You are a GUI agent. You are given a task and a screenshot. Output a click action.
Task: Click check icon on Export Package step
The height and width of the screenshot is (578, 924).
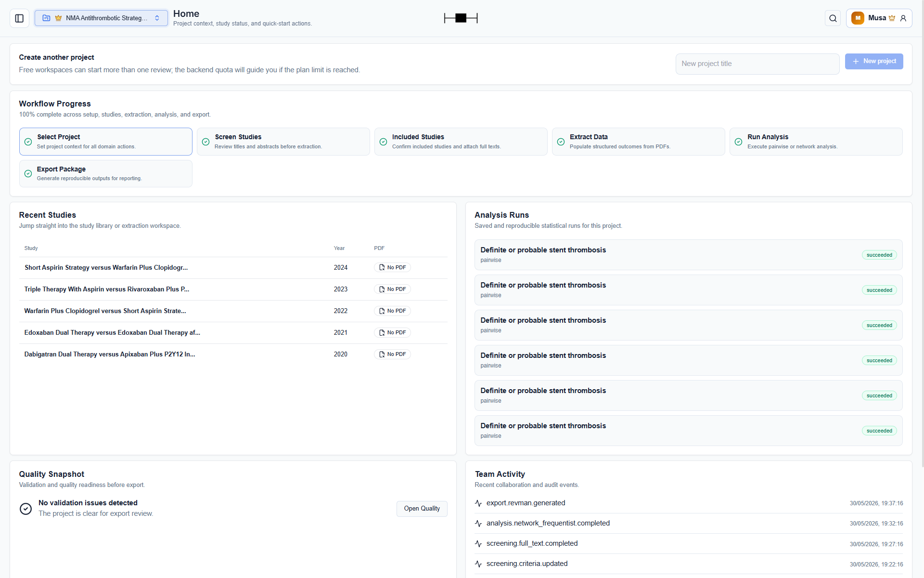[28, 173]
